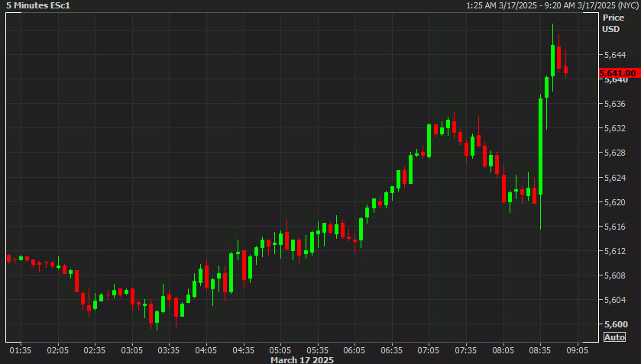Click the 5,644 price axis label

click(x=615, y=55)
